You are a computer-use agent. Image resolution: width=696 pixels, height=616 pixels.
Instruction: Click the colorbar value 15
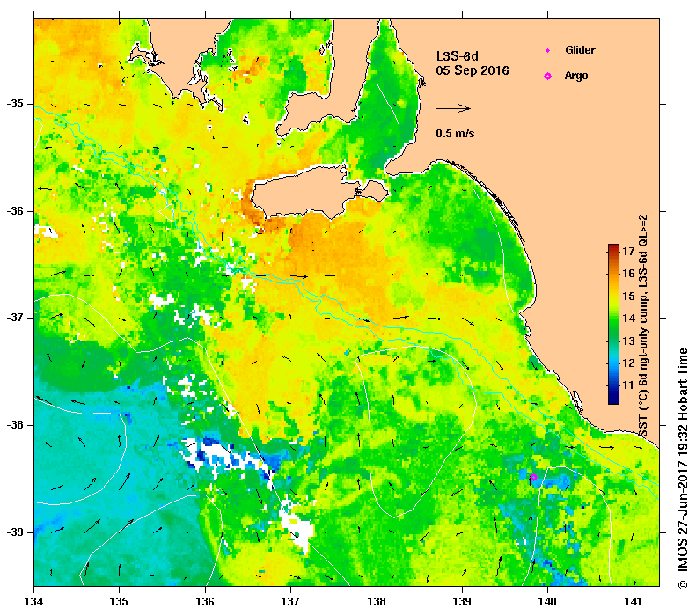coord(628,296)
